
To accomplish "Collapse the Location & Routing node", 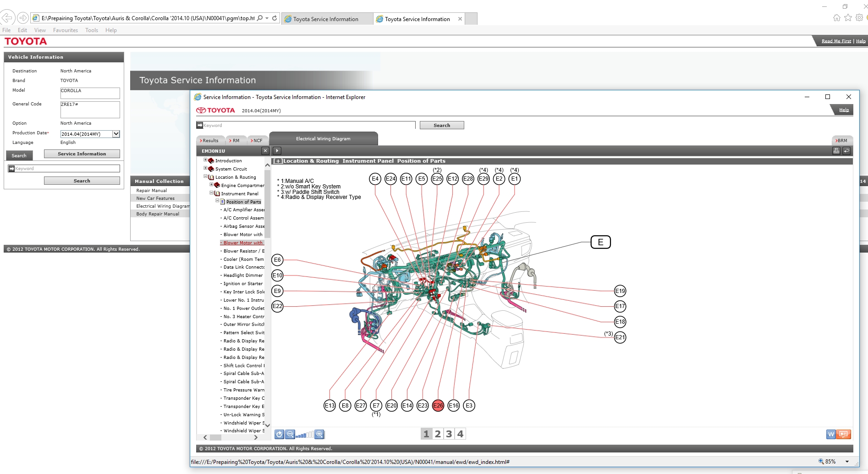I will [x=205, y=177].
